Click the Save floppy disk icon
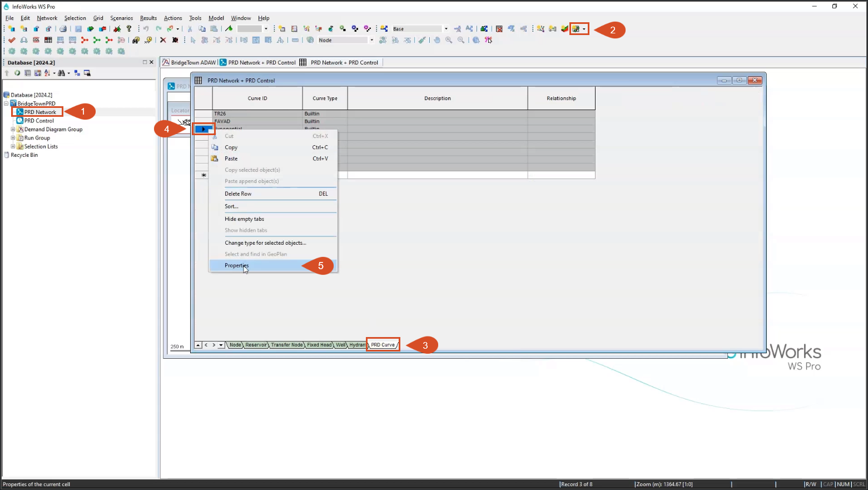Screen dimensions: 868x490 (78, 29)
